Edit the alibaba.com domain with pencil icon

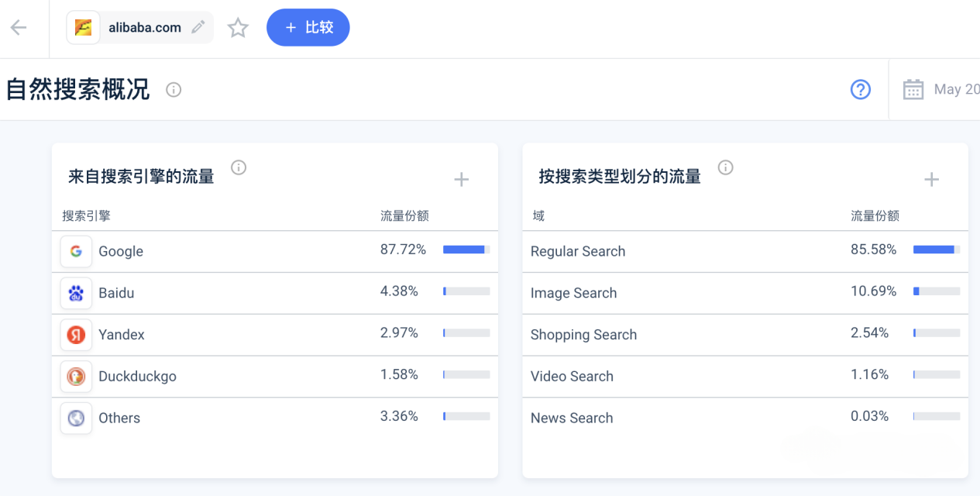coord(198,27)
